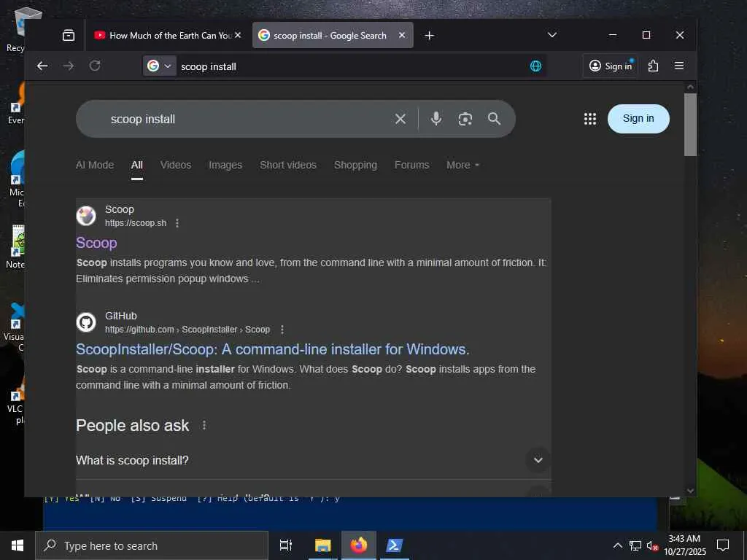The height and width of the screenshot is (560, 747).
Task: Show hidden system tray icons
Action: click(617, 545)
